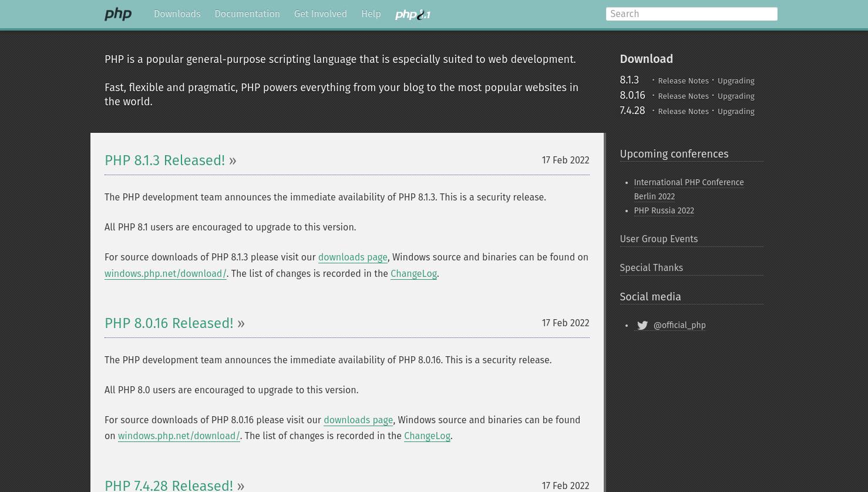Focus the Search input field

point(691,14)
